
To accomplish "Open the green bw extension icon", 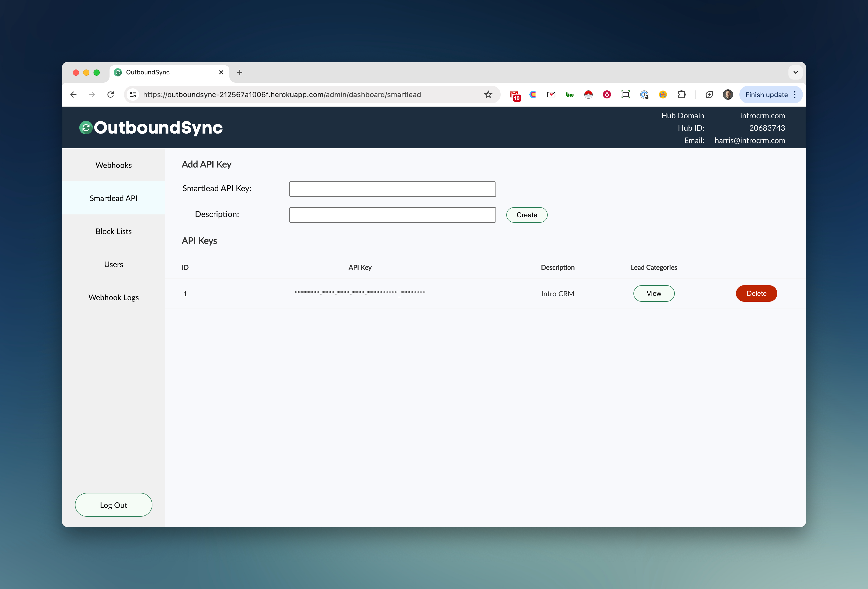I will click(570, 95).
